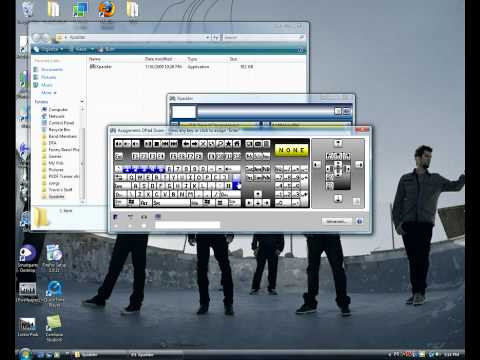This screenshot has width=480, height=360.
Task: Click the Explorer search field
Action: point(263,37)
